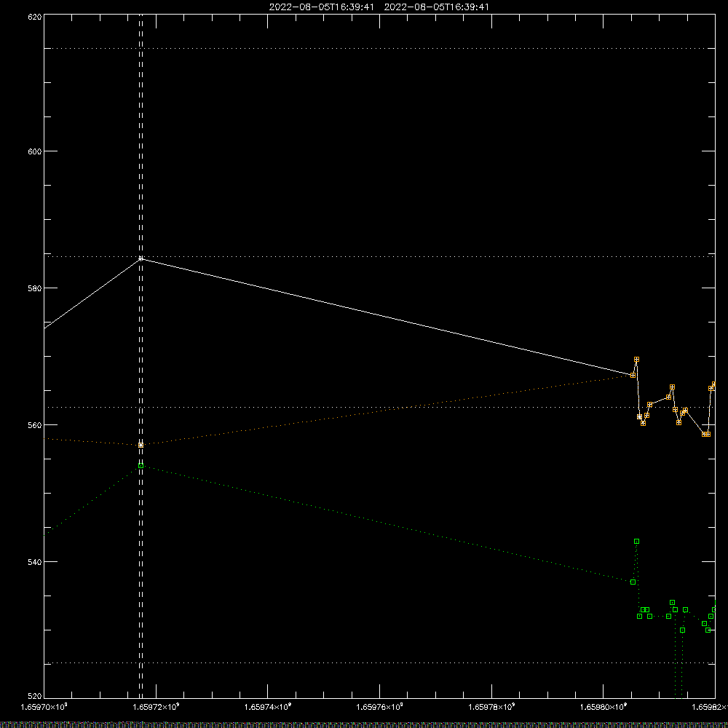Click the y-axis label 540

[x=35, y=562]
